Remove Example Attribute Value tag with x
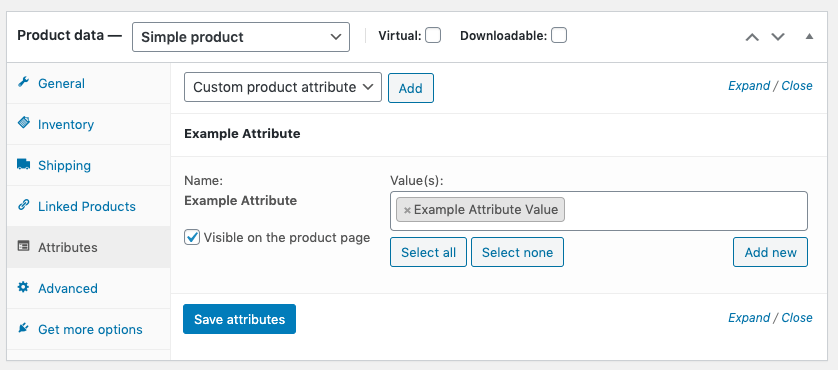Image resolution: width=838 pixels, height=370 pixels. [x=407, y=210]
